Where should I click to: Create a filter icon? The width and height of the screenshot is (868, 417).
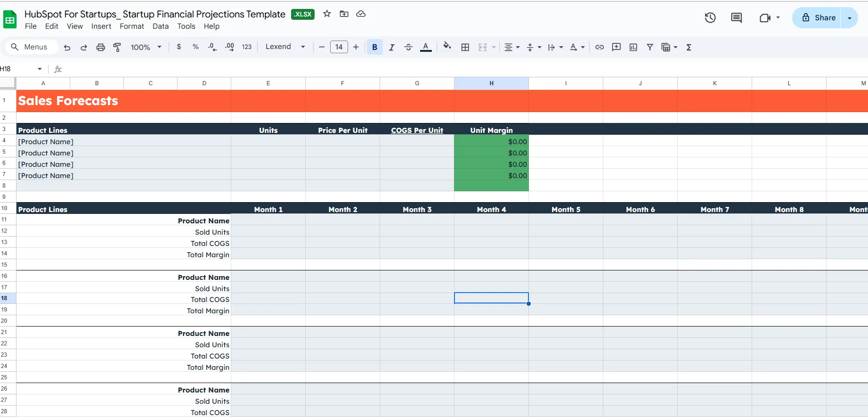click(x=650, y=47)
